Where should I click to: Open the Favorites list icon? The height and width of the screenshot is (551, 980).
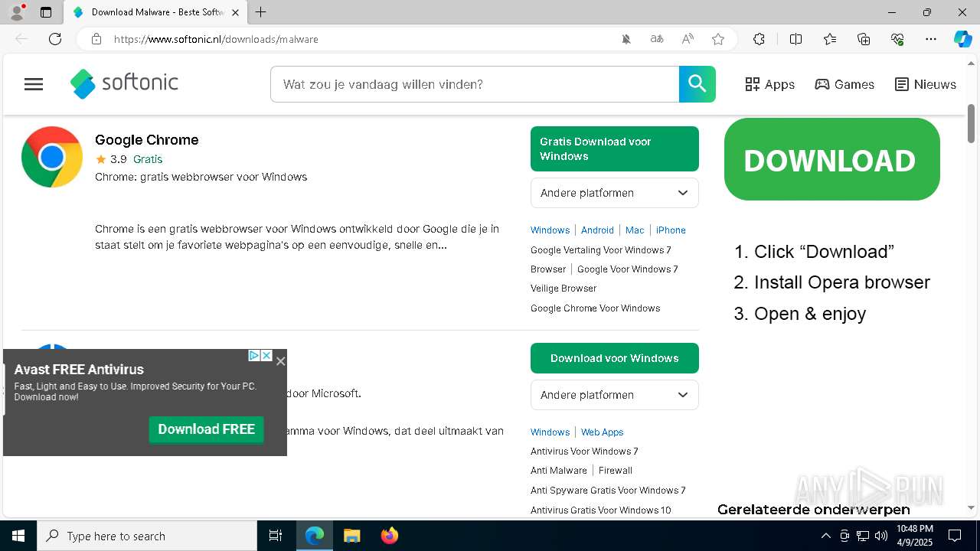point(830,39)
